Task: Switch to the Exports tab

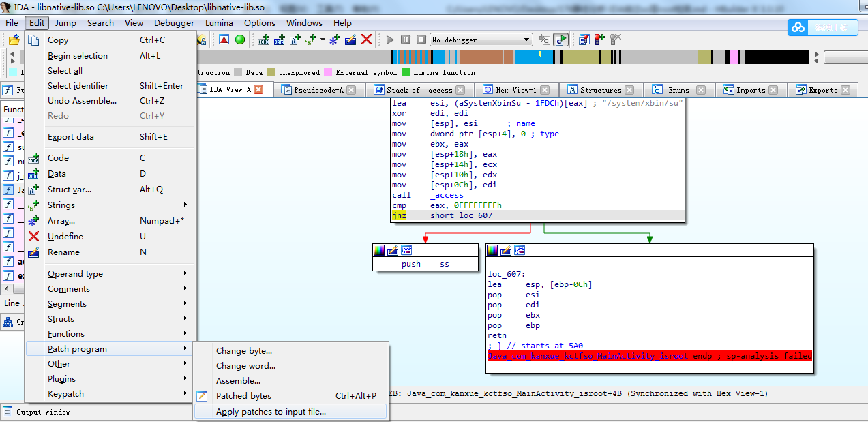Action: coord(823,89)
